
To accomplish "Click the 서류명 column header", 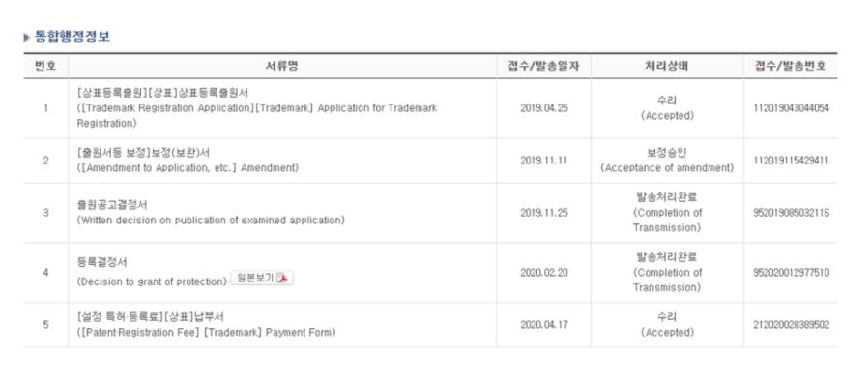I will 282,67.
